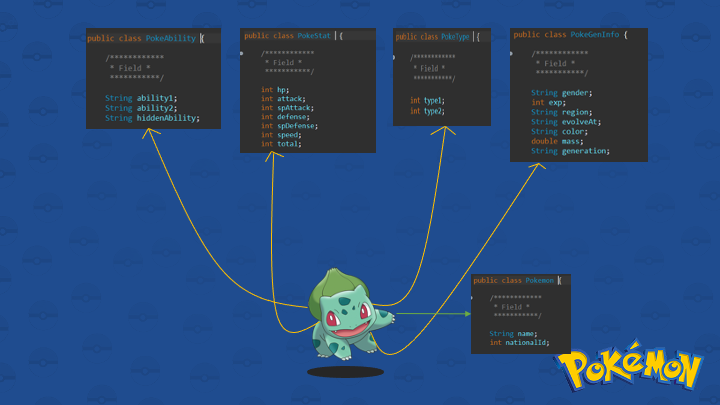This screenshot has width=720, height=405.
Task: Click the Field comment in the PokeStat box
Action: 288,62
